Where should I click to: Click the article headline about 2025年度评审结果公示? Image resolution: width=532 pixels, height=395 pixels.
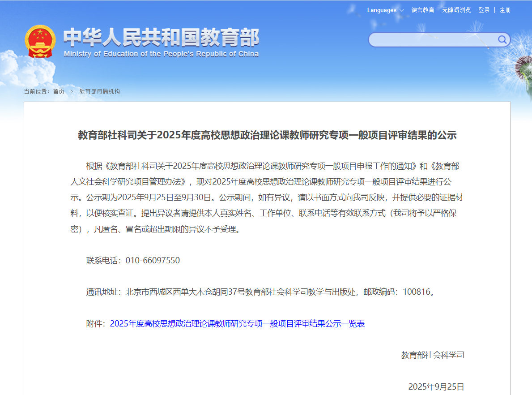pos(267,135)
